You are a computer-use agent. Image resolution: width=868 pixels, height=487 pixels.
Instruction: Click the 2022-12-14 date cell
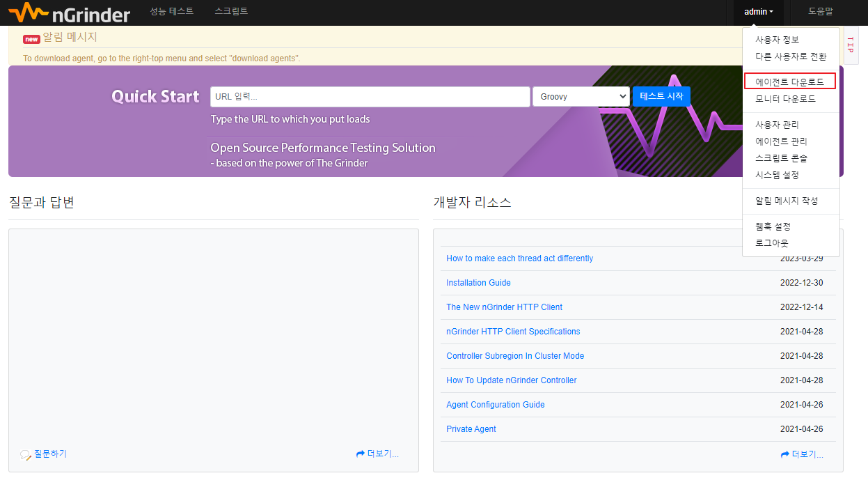tap(801, 307)
